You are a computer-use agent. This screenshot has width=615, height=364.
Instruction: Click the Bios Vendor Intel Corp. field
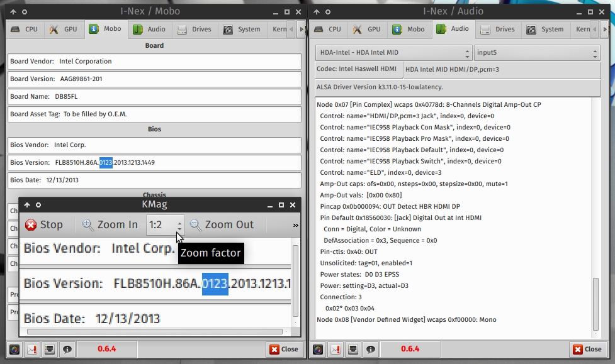154,145
